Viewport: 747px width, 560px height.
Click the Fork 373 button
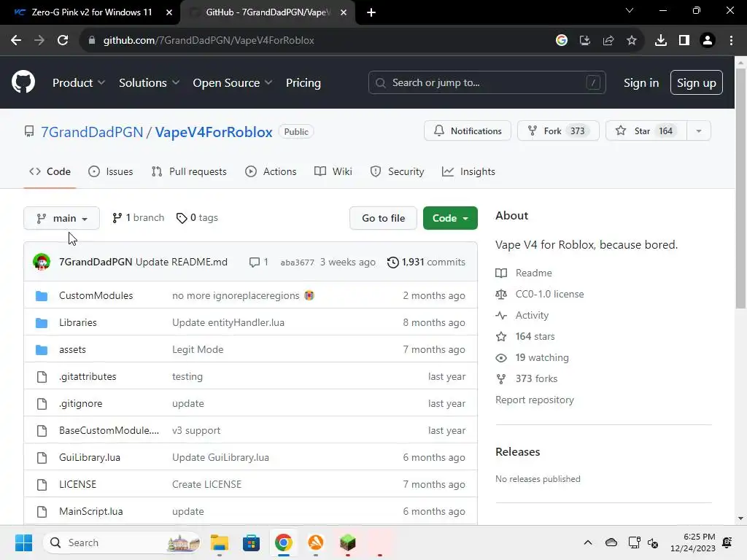[x=558, y=131]
